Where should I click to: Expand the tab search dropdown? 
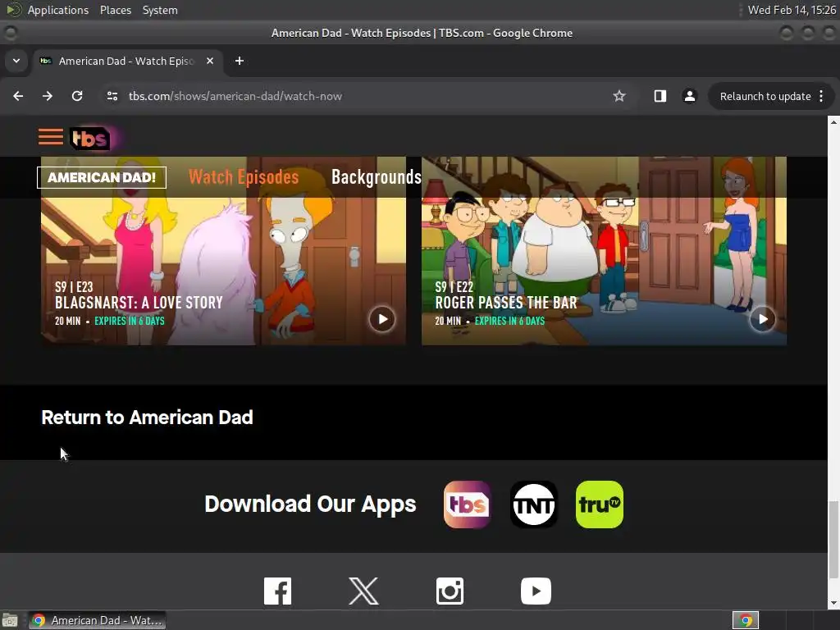click(x=16, y=61)
